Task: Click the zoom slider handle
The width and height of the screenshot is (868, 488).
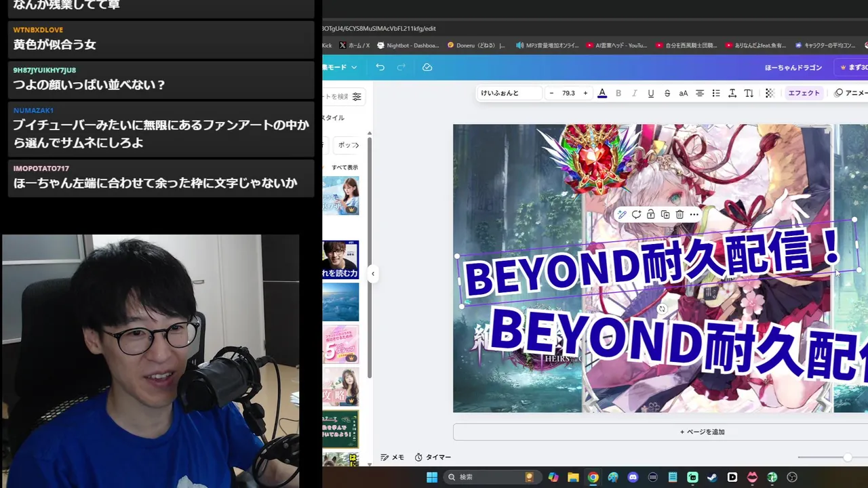Action: tap(847, 457)
